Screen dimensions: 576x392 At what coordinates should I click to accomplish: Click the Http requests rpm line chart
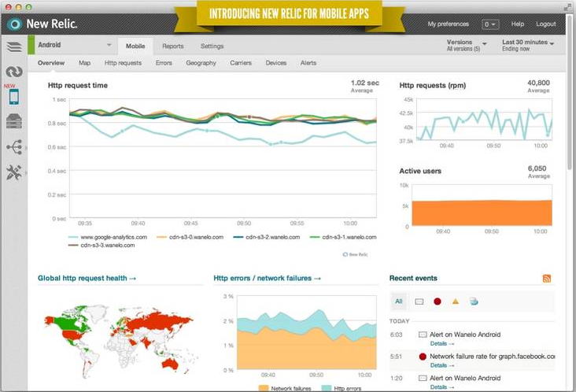coord(483,120)
